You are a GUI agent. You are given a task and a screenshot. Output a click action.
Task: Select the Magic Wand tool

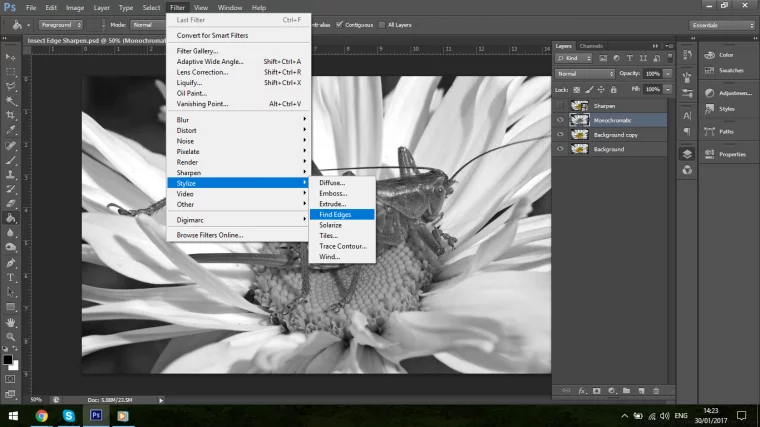pos(10,101)
